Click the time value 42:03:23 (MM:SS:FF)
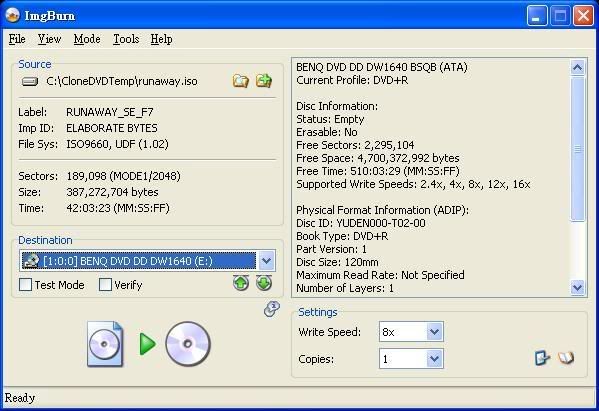The image size is (599, 411). (x=118, y=208)
